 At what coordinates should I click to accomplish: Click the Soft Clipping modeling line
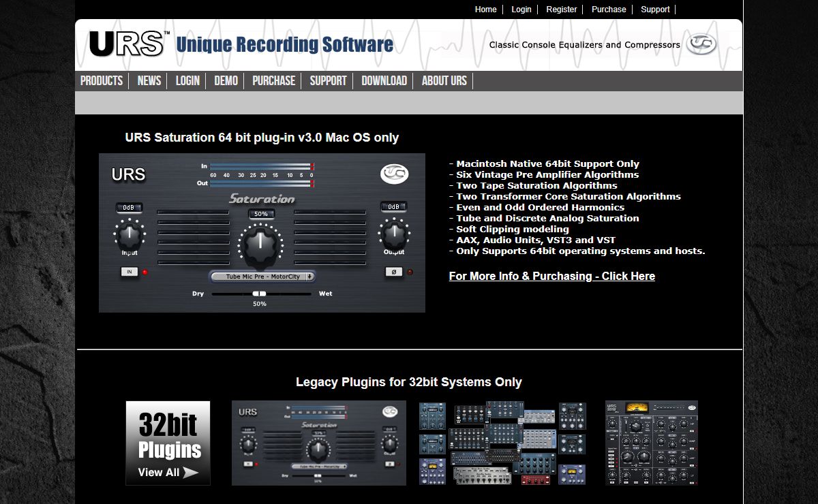coord(509,229)
